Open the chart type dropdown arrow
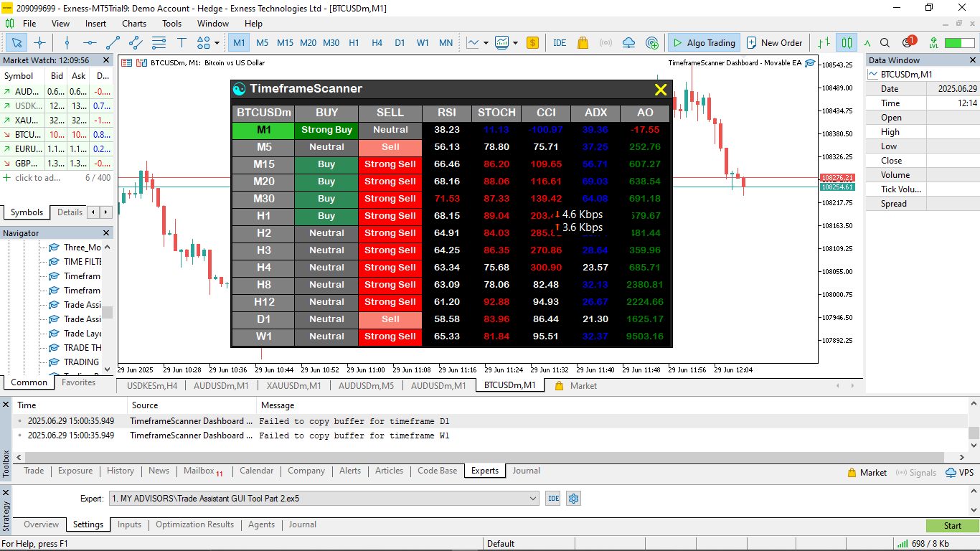980x551 pixels. (486, 42)
